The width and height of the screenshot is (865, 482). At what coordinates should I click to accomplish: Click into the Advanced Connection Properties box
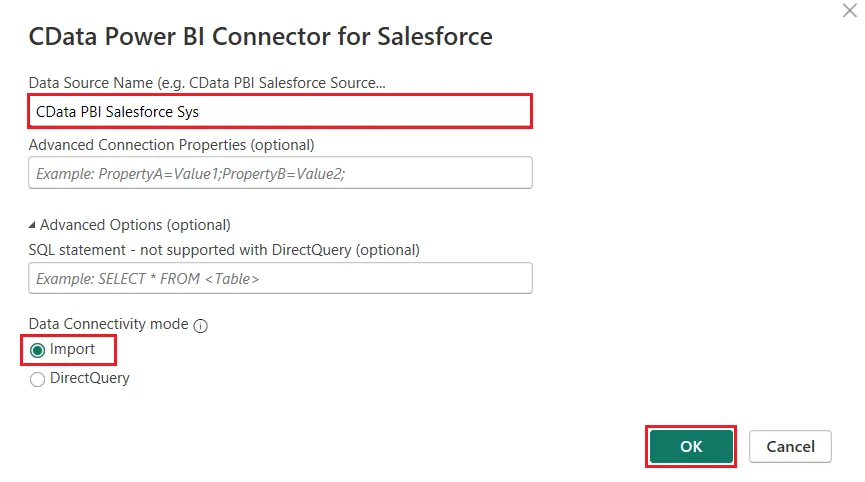click(280, 173)
